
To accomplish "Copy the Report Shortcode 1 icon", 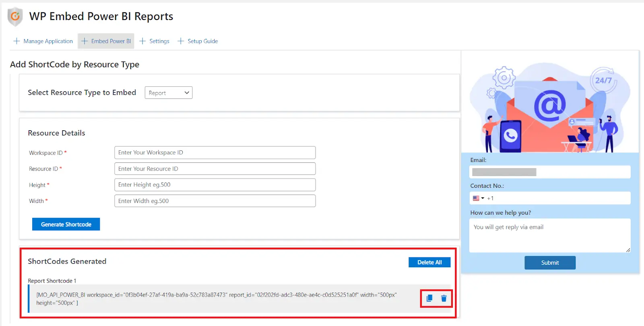I will [429, 298].
